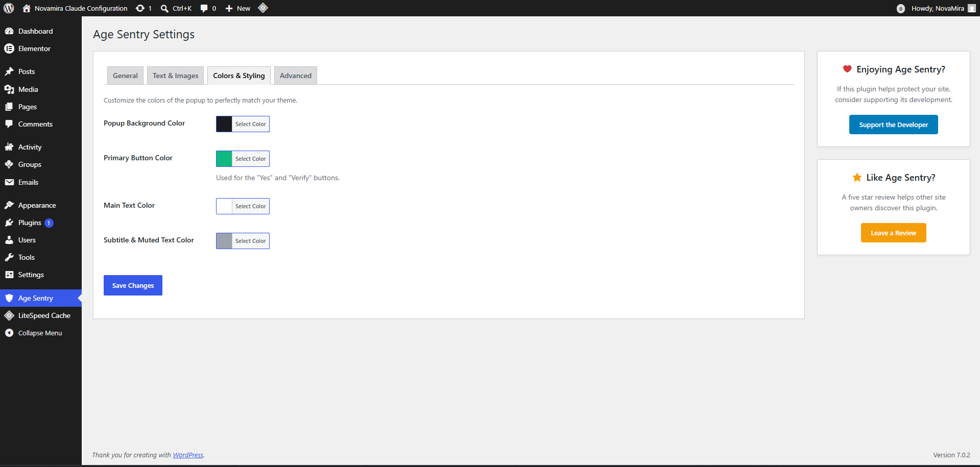This screenshot has width=980, height=467.
Task: Click the Emails envelope icon
Action: click(x=9, y=182)
